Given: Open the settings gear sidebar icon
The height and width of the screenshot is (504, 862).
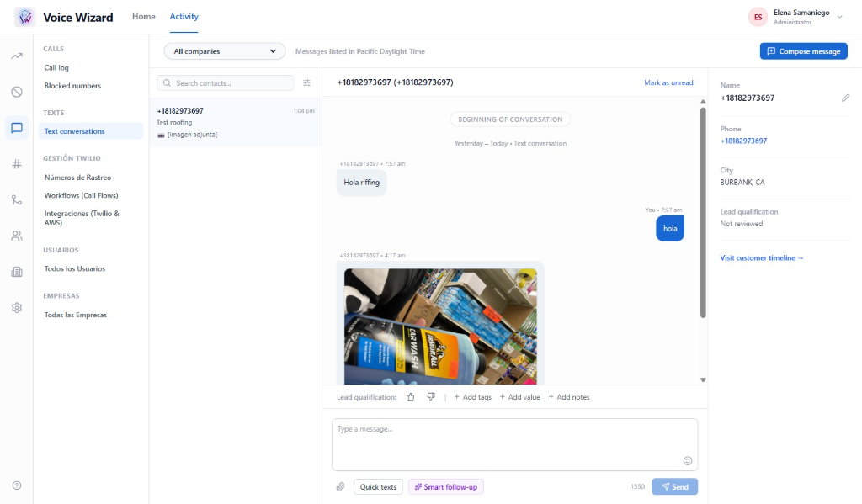Looking at the screenshot, I should (x=17, y=308).
